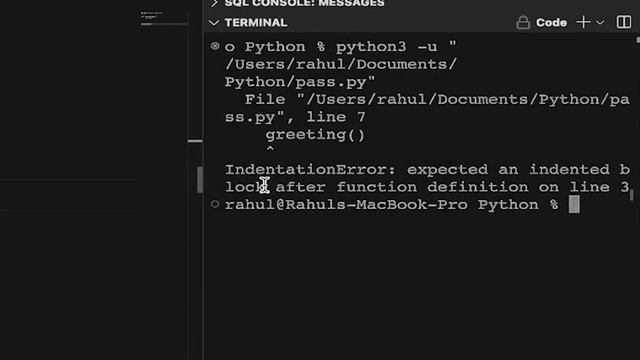Click the terminal scrollbar thumb
This screenshot has width=640, height=360.
click(x=631, y=195)
